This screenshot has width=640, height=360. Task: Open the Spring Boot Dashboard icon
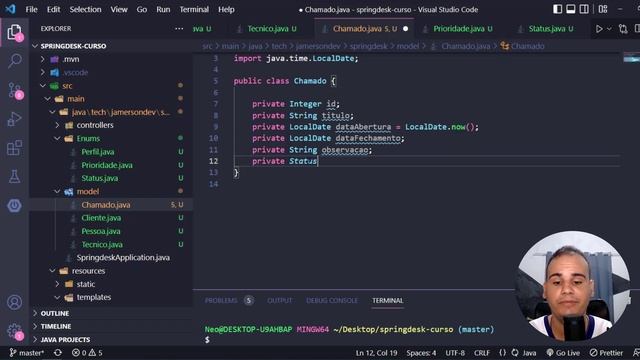14,205
